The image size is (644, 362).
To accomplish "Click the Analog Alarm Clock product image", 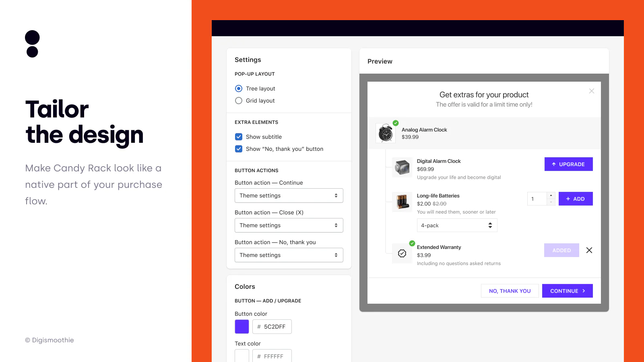I will coord(386,133).
